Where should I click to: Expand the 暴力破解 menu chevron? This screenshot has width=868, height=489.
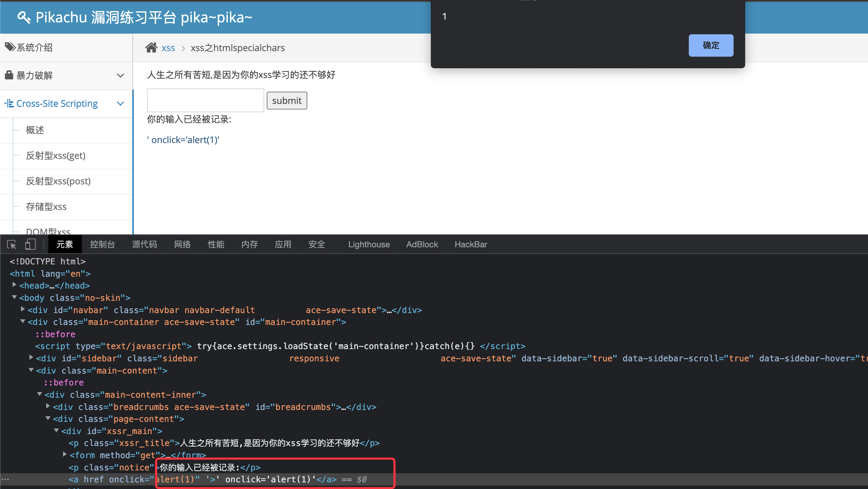tap(120, 76)
